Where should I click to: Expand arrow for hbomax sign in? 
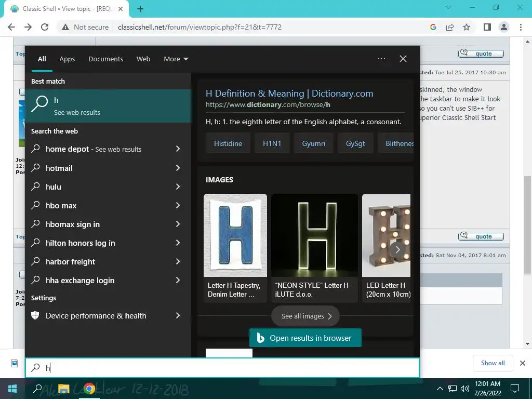pos(178,224)
